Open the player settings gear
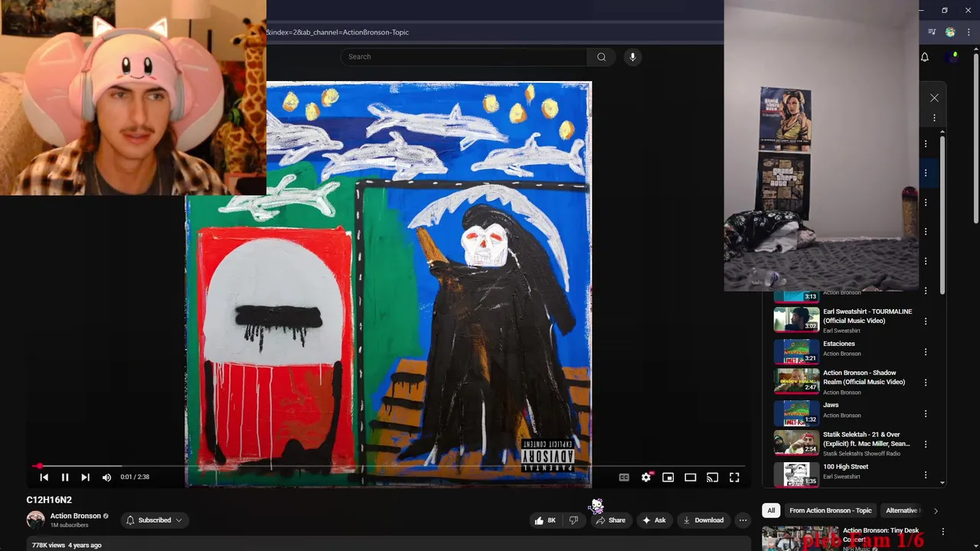Image resolution: width=980 pixels, height=551 pixels. [x=646, y=477]
